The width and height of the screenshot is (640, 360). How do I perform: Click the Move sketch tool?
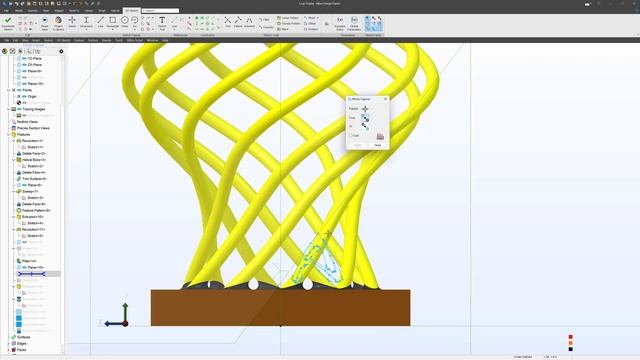[310, 18]
